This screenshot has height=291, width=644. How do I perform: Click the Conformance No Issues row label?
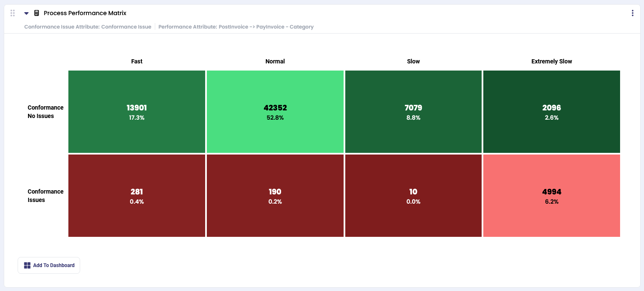click(x=45, y=112)
